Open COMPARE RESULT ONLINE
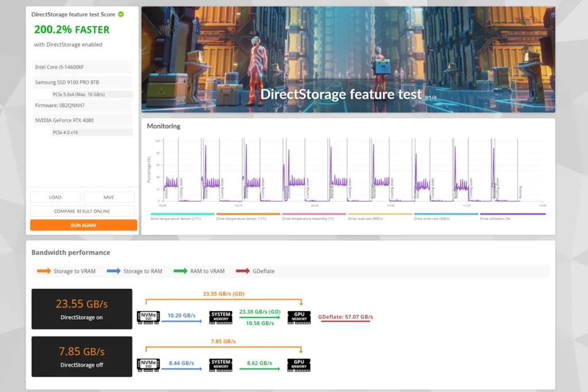The image size is (588, 392). pyautogui.click(x=82, y=211)
